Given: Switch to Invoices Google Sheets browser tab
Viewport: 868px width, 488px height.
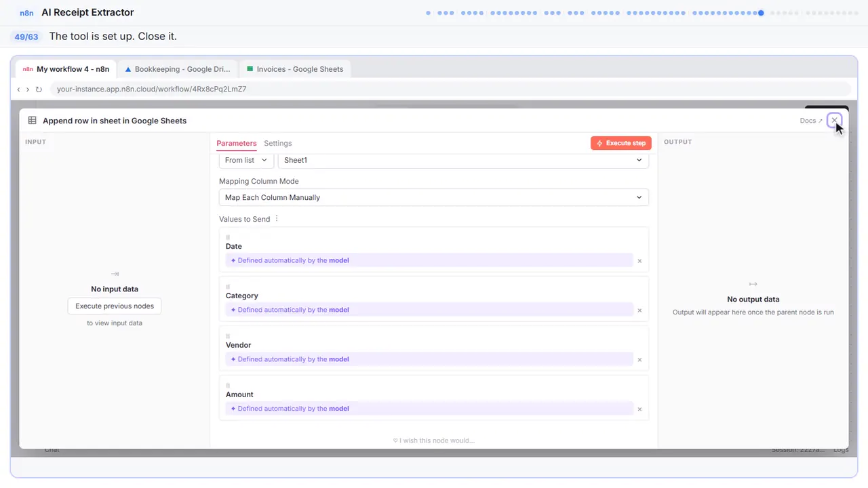Looking at the screenshot, I should [x=295, y=69].
